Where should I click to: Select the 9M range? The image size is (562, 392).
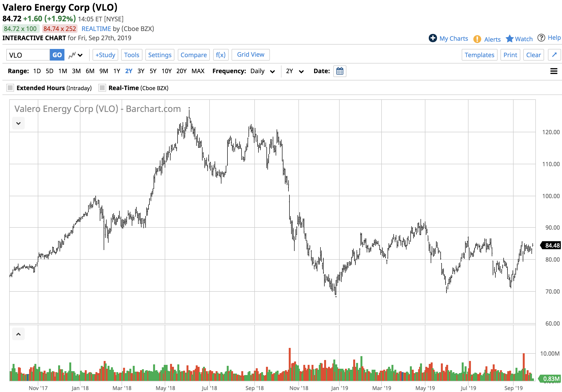[x=103, y=71]
